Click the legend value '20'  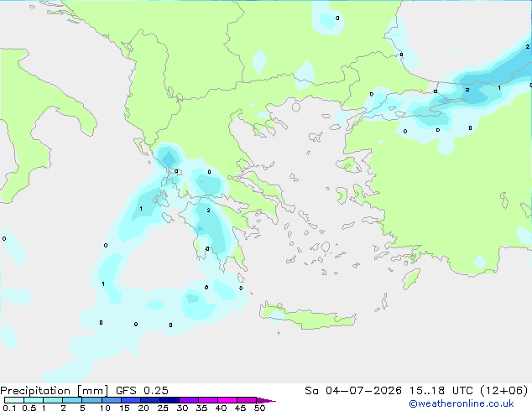(x=143, y=408)
